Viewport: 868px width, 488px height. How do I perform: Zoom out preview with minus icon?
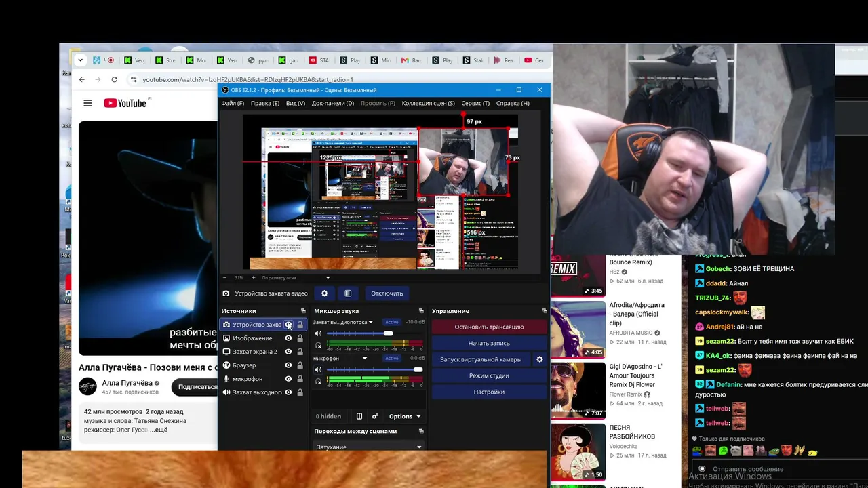click(224, 277)
